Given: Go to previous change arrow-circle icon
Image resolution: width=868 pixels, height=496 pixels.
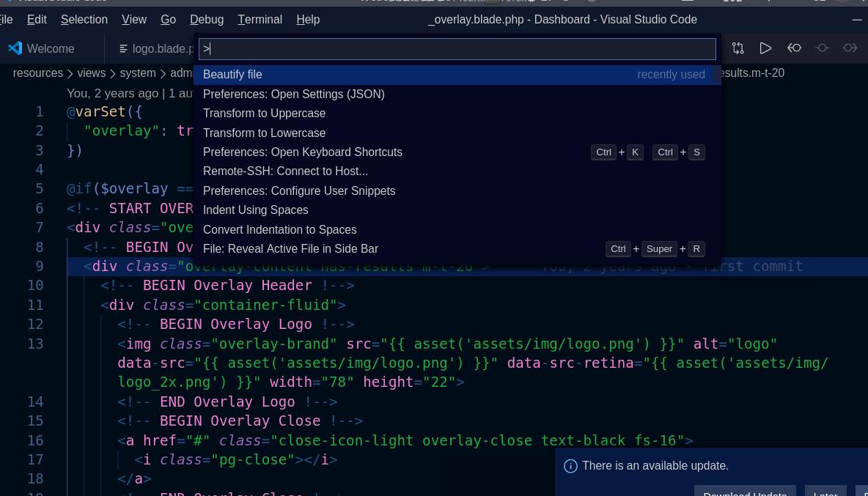Looking at the screenshot, I should pyautogui.click(x=794, y=48).
